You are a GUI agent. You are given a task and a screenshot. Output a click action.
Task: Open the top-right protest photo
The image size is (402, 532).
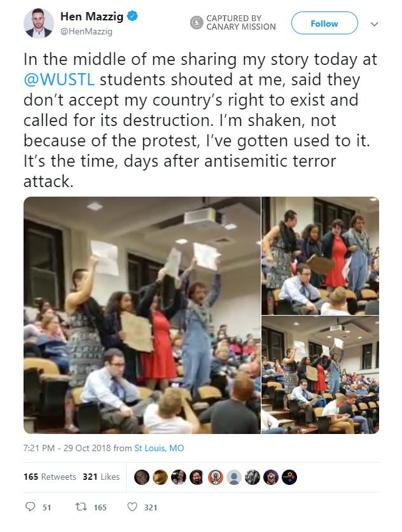pyautogui.click(x=320, y=256)
